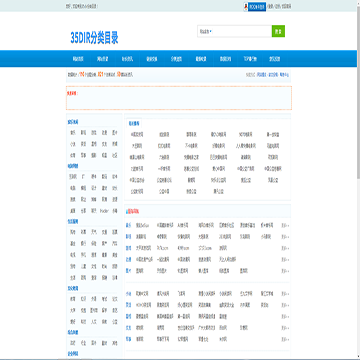Image resolution: width=360 pixels, height=360 pixels.
Task: Select the 最新收录 tab above the site list
Action: coord(133,123)
